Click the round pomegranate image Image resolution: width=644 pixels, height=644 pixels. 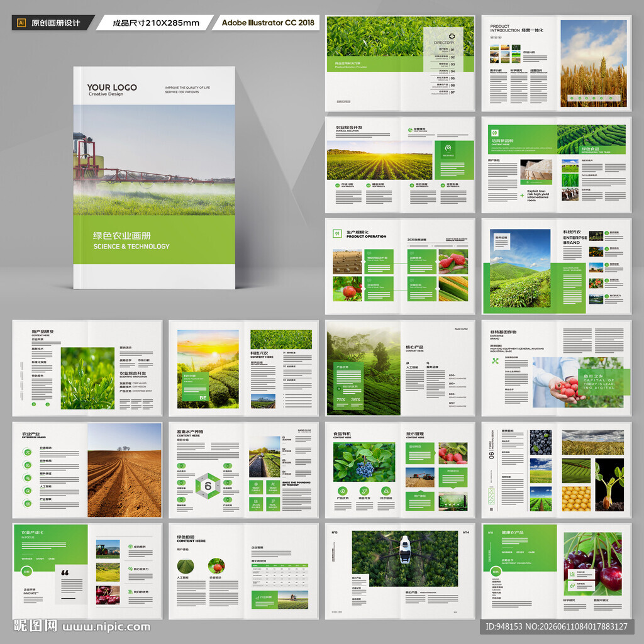pyautogui.click(x=216, y=567)
